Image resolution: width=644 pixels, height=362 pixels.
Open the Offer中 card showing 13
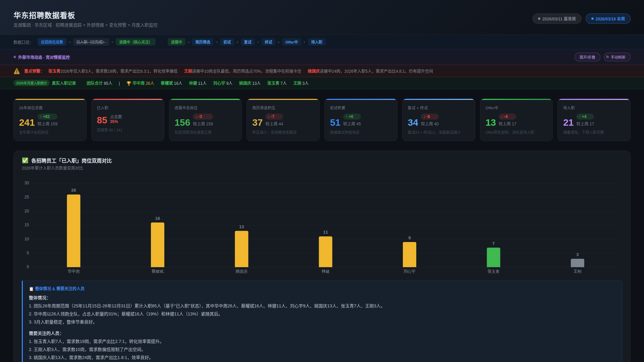(x=516, y=120)
